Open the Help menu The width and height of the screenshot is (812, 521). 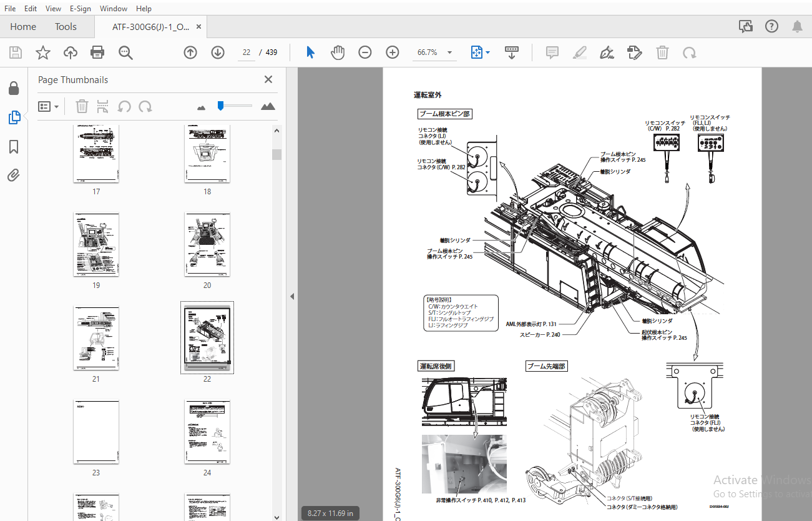pos(144,8)
